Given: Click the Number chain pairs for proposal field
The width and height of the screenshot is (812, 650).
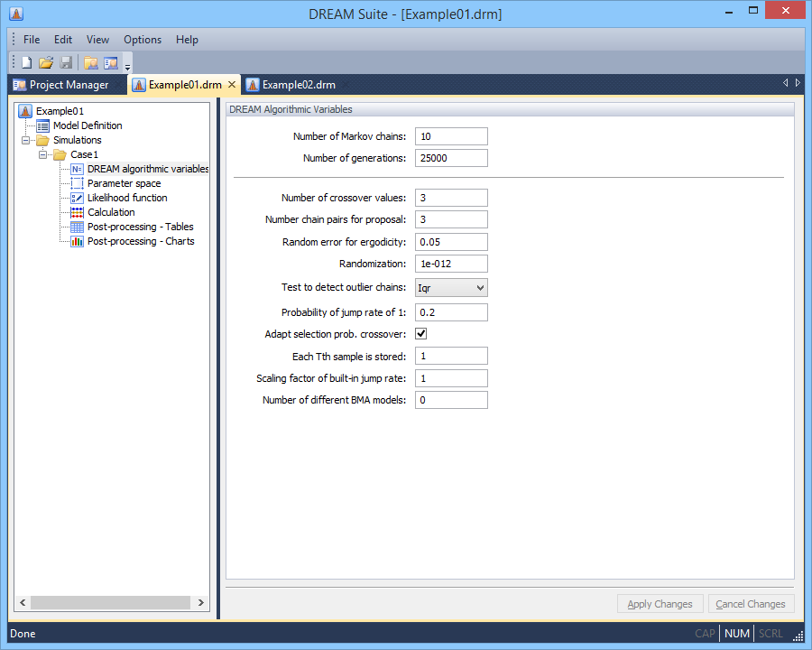Looking at the screenshot, I should click(x=451, y=219).
